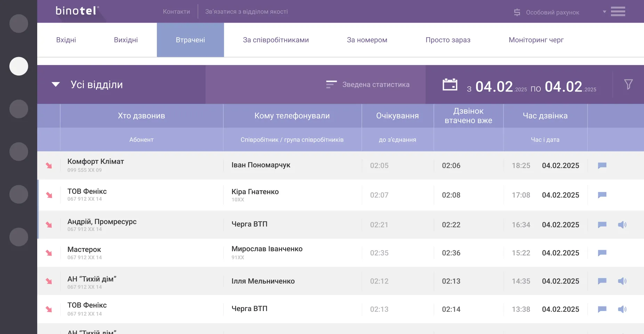
Task: Open Зв'язатися з відділом якості link
Action: [246, 11]
